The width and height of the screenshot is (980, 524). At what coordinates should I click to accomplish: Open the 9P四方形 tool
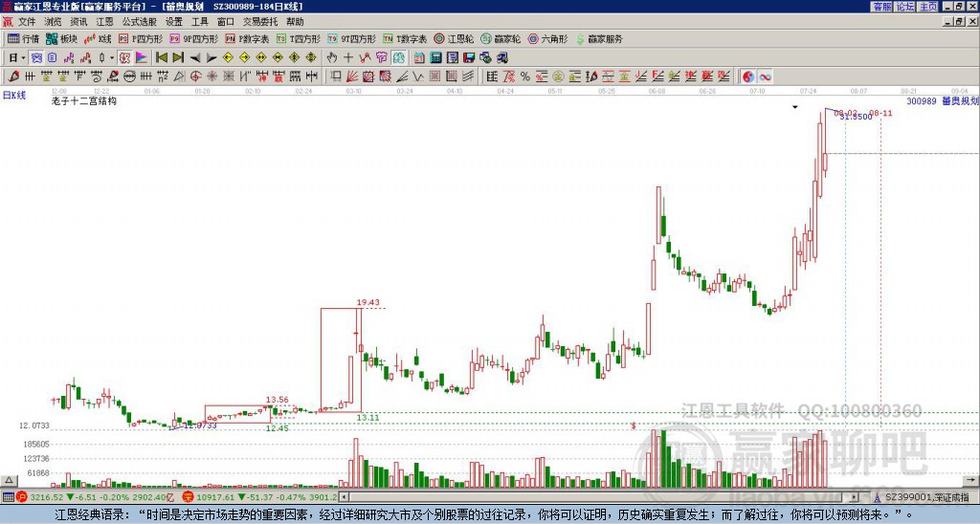click(194, 38)
